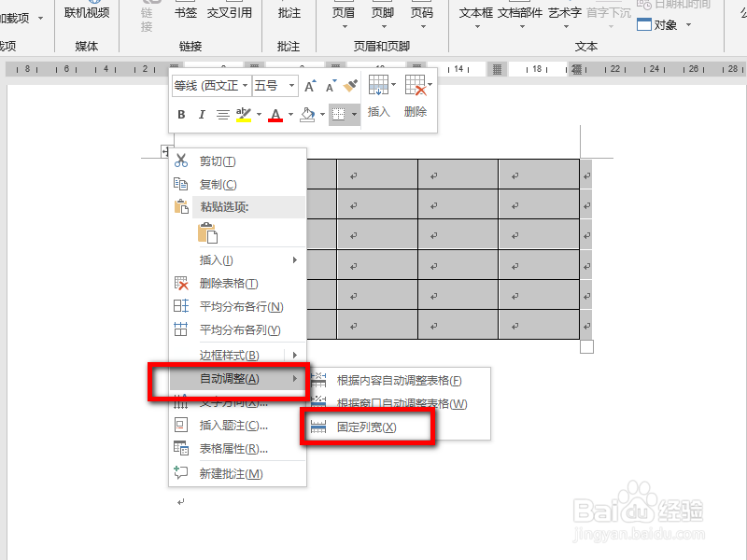The image size is (747, 560).
Task: Click the distribute rows icon
Action: [181, 306]
